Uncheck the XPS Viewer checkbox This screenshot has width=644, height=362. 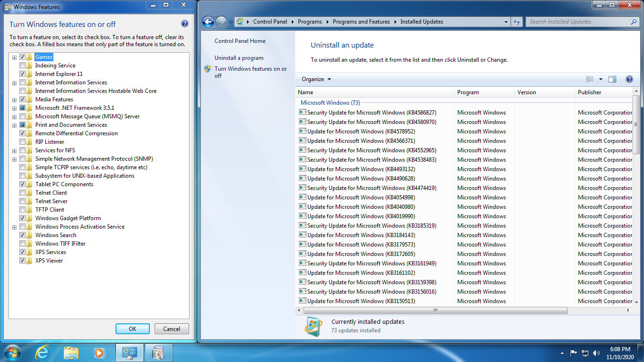click(22, 261)
